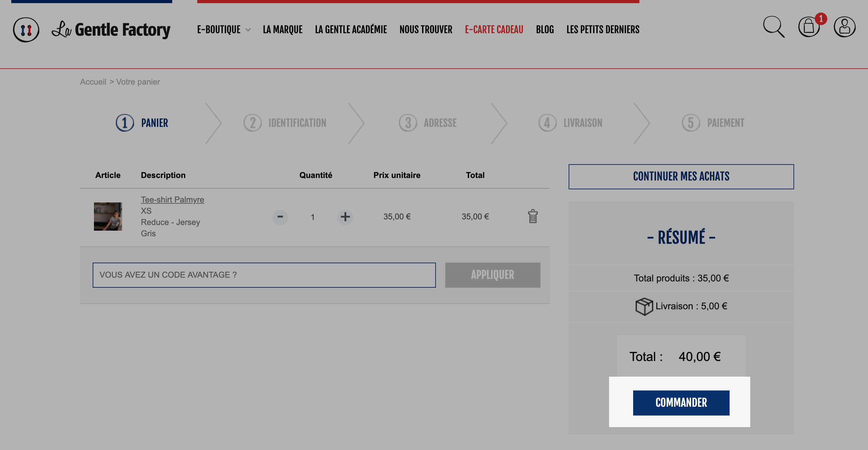Open La Marque menu item
This screenshot has height=450, width=868.
[282, 30]
